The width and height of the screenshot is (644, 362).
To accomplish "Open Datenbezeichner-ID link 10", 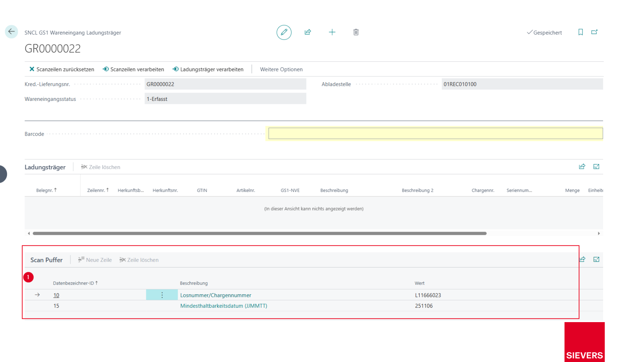I will click(x=56, y=295).
